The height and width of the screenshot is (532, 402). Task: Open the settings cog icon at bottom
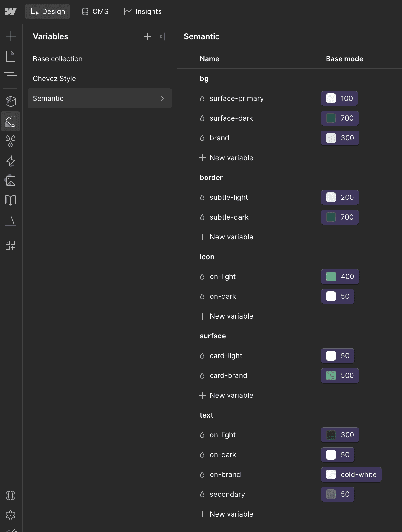click(x=11, y=515)
